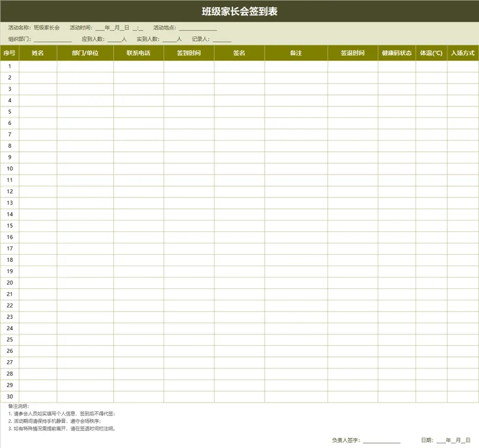Click row number 6 cell
The image size is (479, 448).
[x=10, y=123]
